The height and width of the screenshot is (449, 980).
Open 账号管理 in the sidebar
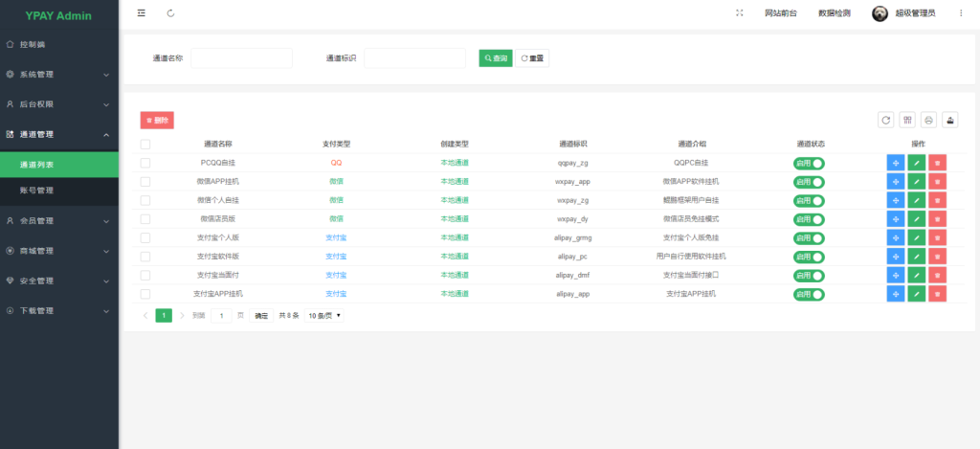tap(37, 191)
